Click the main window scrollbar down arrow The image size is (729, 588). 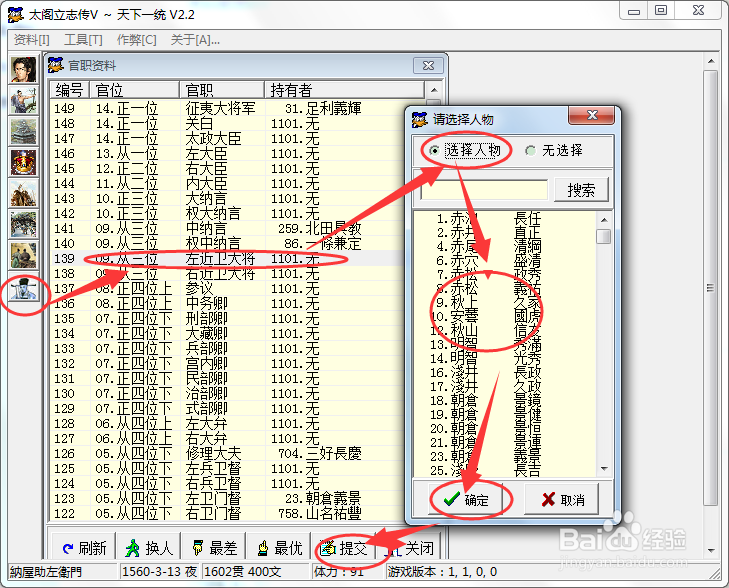(x=711, y=550)
